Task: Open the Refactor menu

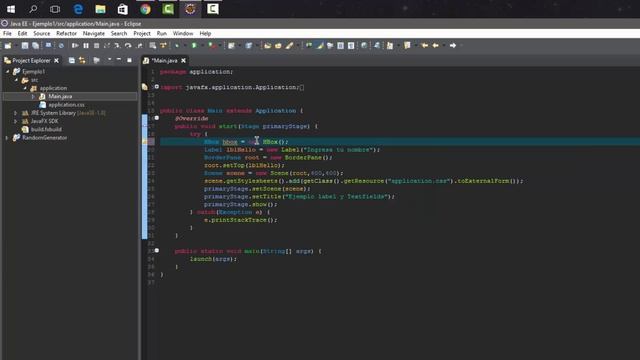Action: (x=67, y=33)
